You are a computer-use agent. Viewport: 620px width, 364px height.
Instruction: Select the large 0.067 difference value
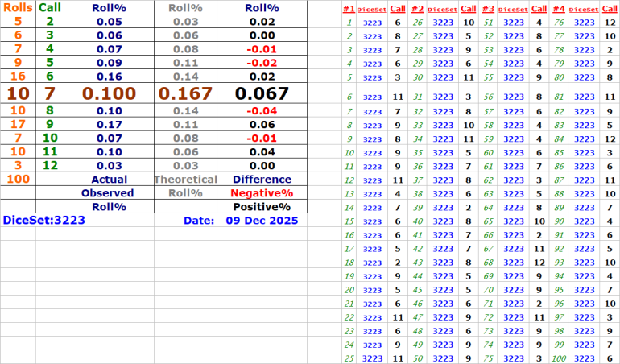(x=262, y=93)
